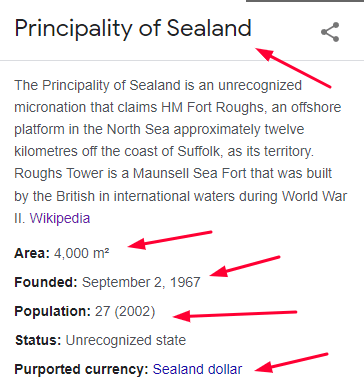The image size is (364, 389).
Task: Click the red arrow pointing at Population
Action: [x=235, y=314]
